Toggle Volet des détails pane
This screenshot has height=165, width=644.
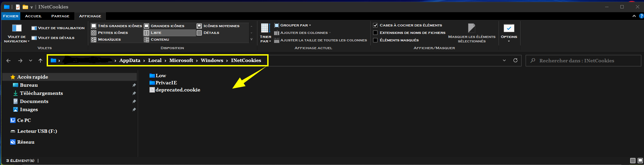[x=53, y=38]
